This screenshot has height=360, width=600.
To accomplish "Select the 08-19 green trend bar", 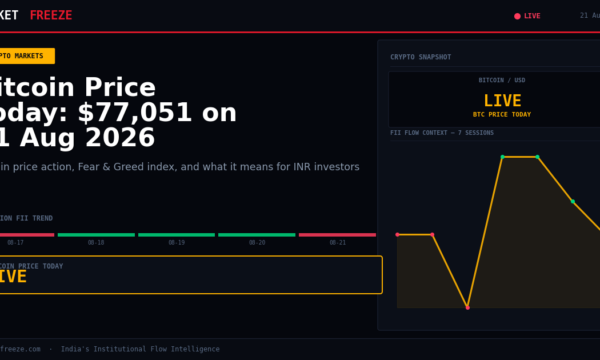I will pyautogui.click(x=176, y=235).
